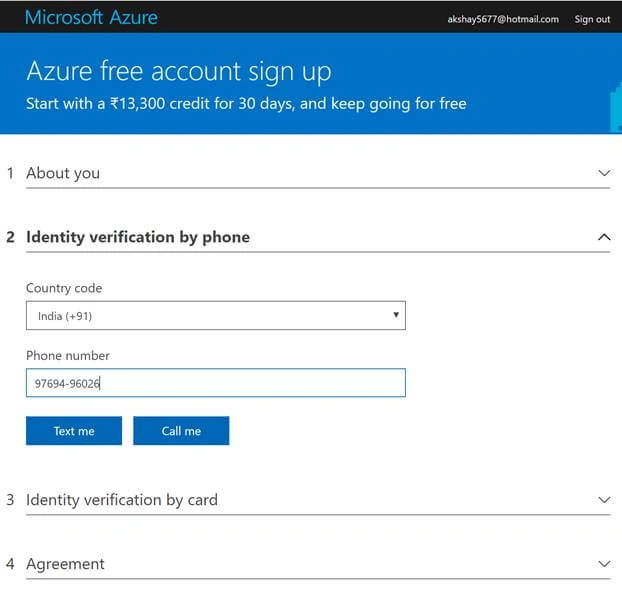This screenshot has width=622, height=592.
Task: Click the Call me button
Action: (181, 431)
